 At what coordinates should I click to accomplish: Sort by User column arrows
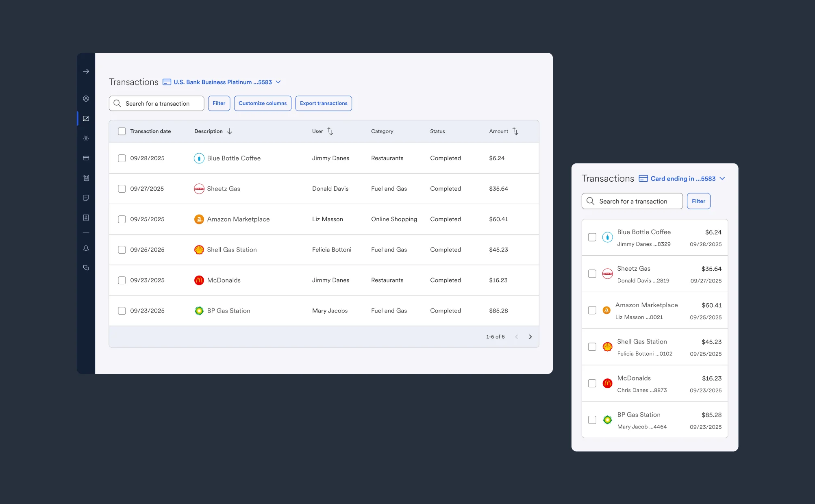click(x=330, y=131)
